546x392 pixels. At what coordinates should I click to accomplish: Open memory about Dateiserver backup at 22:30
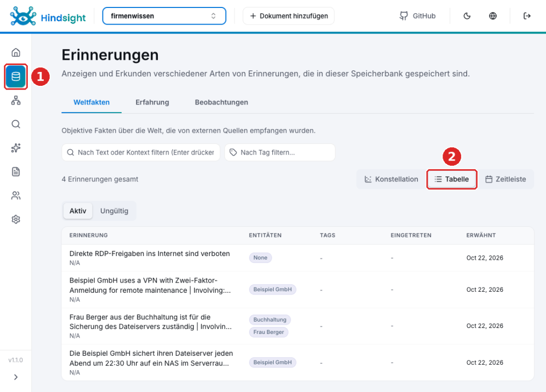[298, 362]
